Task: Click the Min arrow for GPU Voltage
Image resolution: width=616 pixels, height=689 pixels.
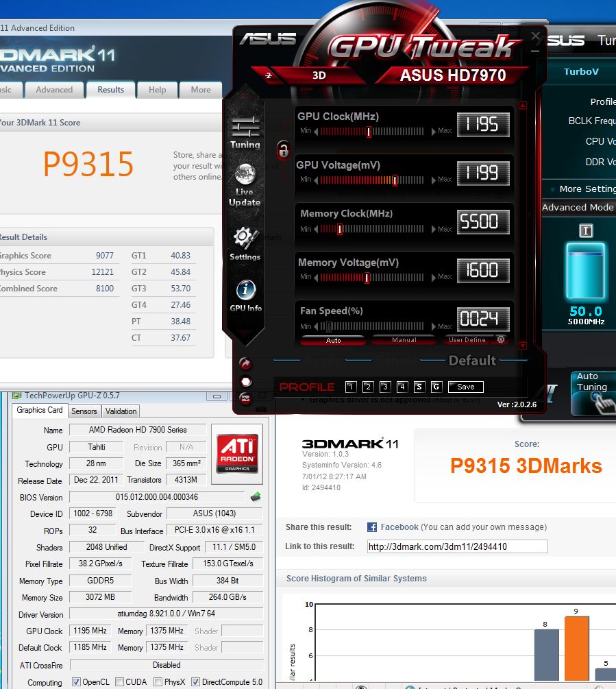Action: [316, 180]
